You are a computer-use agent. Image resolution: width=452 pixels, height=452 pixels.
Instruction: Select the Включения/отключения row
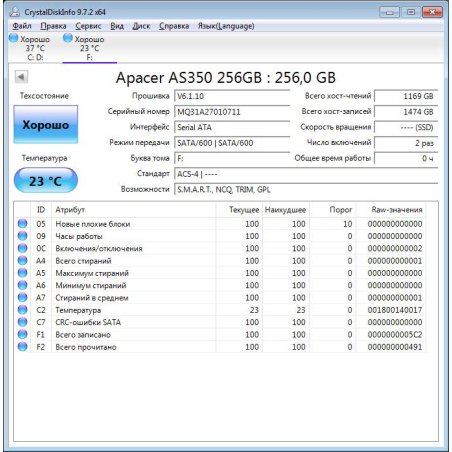pos(220,248)
